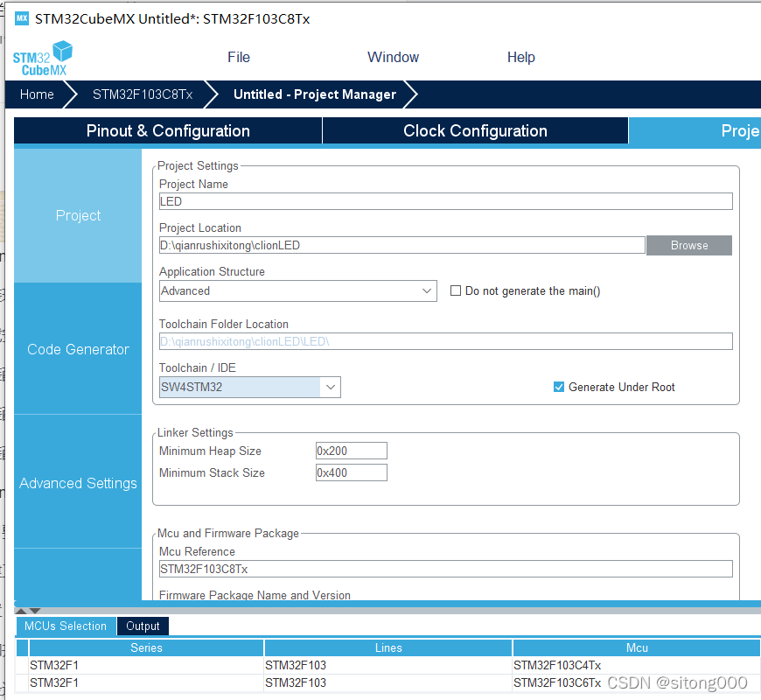Sort by Lines column header
Image resolution: width=761 pixels, height=700 pixels.
click(x=388, y=647)
